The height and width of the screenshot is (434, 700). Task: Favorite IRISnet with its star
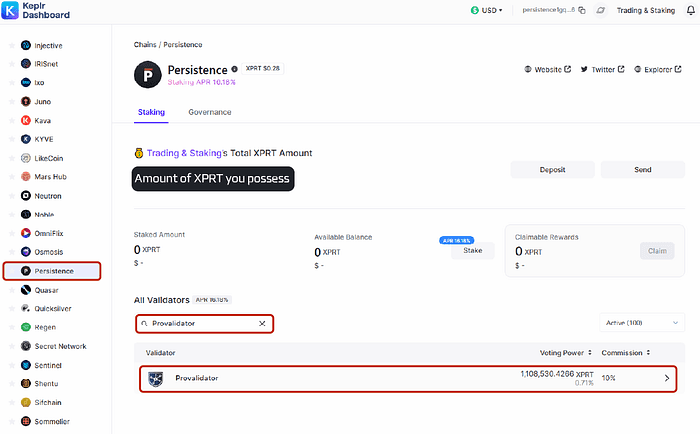point(12,64)
